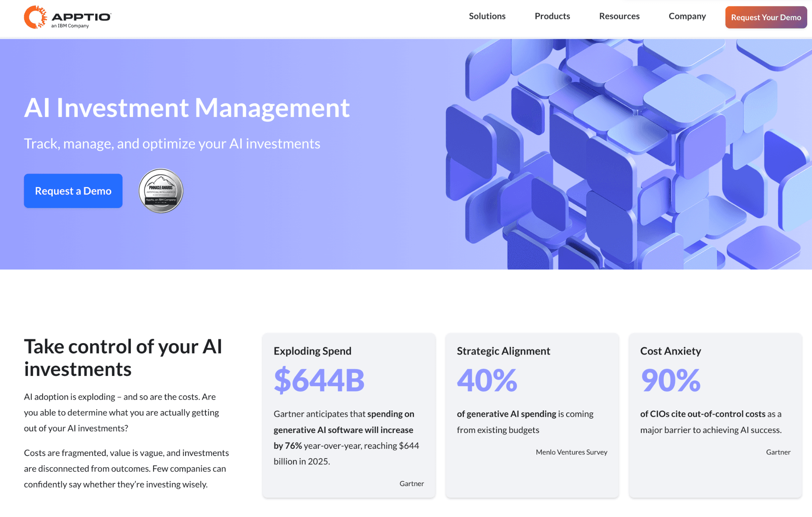
Task: Select the Cost Anxiety card title
Action: click(x=670, y=351)
